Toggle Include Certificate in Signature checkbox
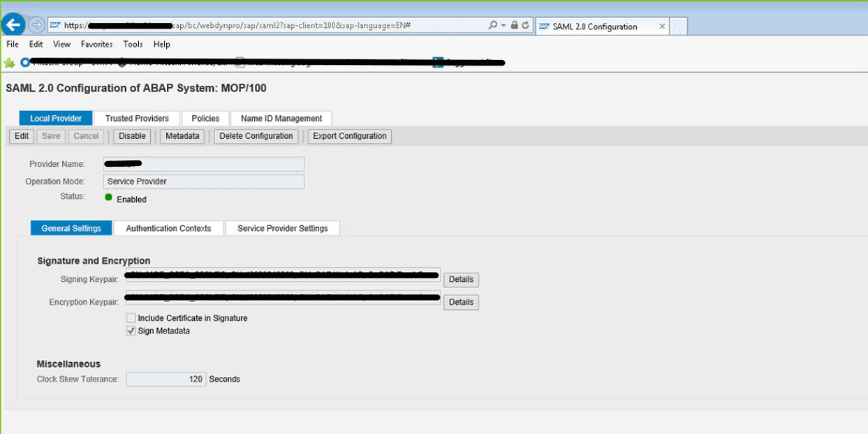This screenshot has width=868, height=434. [x=131, y=318]
